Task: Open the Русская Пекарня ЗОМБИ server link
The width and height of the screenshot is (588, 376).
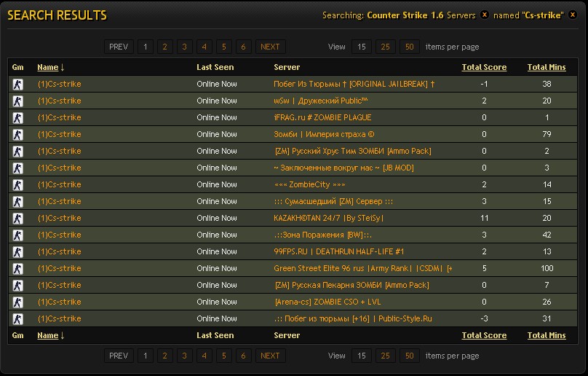Action: tap(351, 286)
